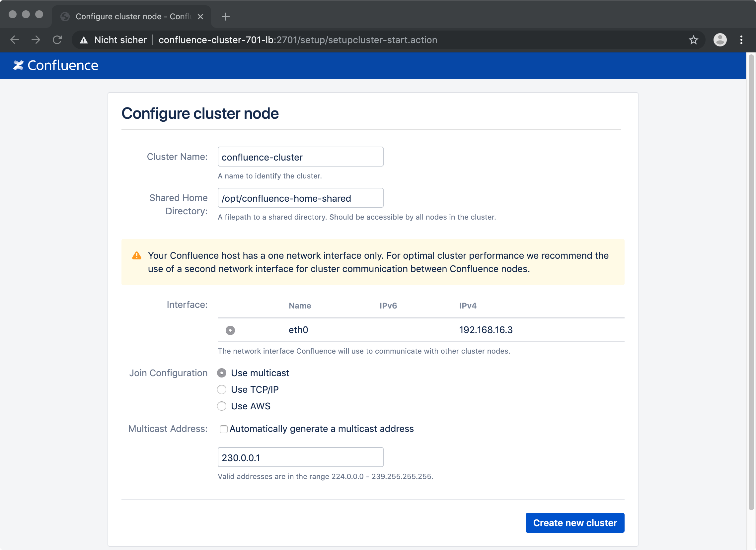Screen dimensions: 756x550
Task: Select the eth0 interface radio button
Action: pos(230,330)
